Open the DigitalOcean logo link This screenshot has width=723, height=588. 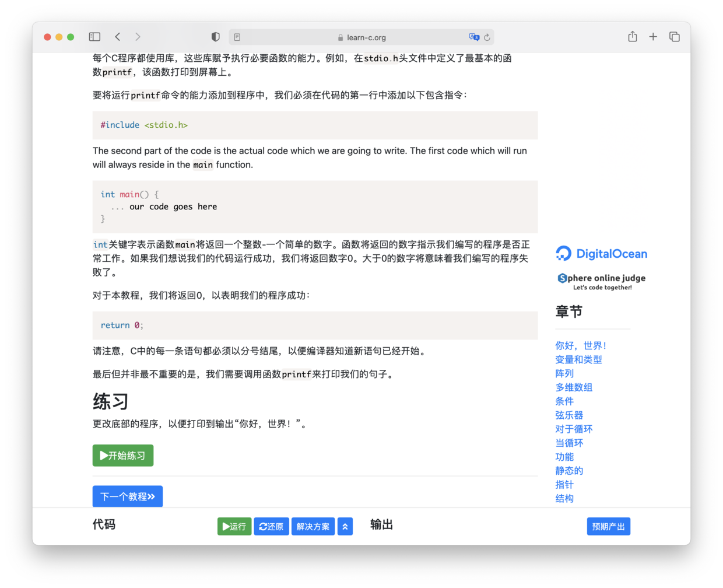[x=601, y=253]
